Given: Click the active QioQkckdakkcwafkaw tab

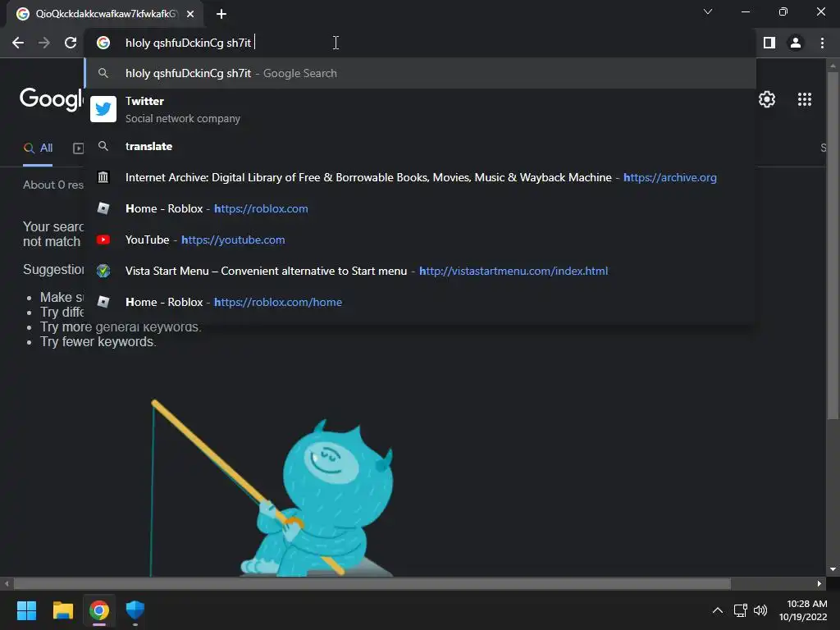Looking at the screenshot, I should tap(106, 14).
